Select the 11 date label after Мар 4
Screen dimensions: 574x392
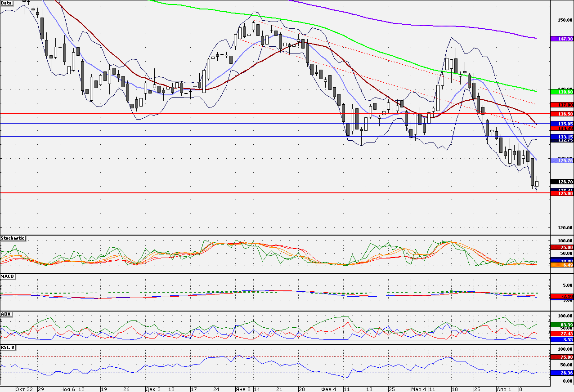click(432, 389)
